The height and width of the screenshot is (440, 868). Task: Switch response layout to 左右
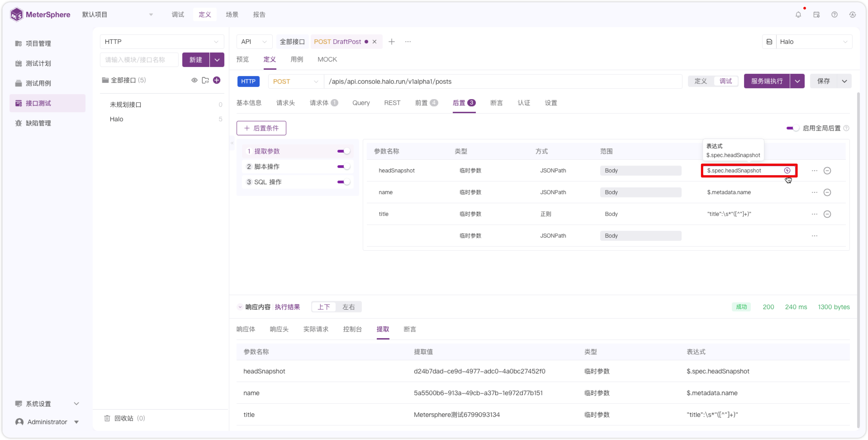(x=348, y=307)
